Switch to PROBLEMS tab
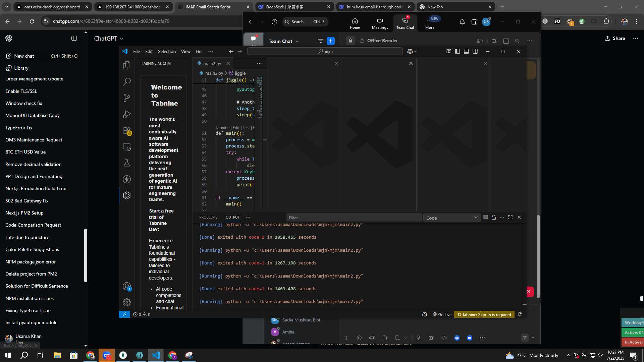This screenshot has height=362, width=644. (208, 217)
